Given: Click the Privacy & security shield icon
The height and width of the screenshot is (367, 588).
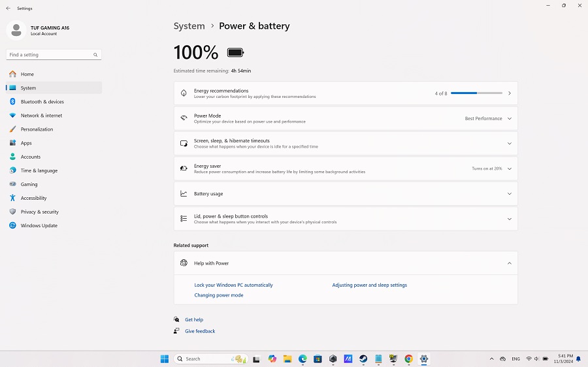Looking at the screenshot, I should pyautogui.click(x=12, y=212).
